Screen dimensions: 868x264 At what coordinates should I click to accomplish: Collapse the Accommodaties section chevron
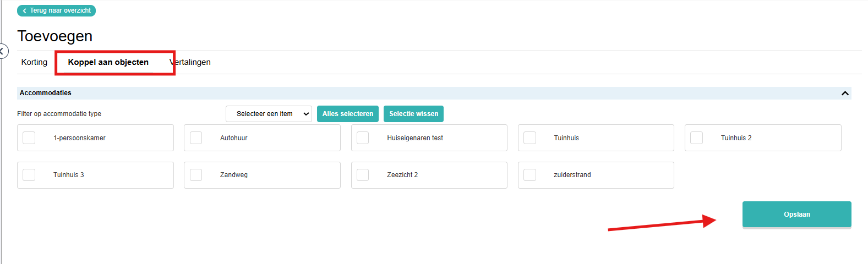[x=845, y=94]
